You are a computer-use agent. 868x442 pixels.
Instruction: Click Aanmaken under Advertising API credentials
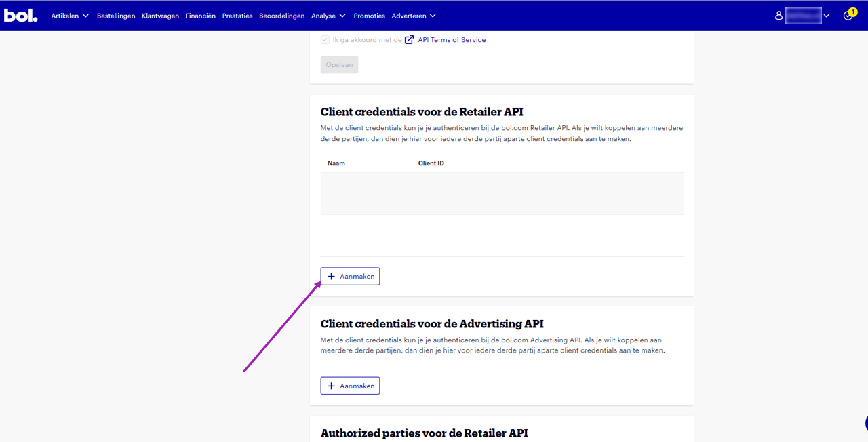[350, 386]
